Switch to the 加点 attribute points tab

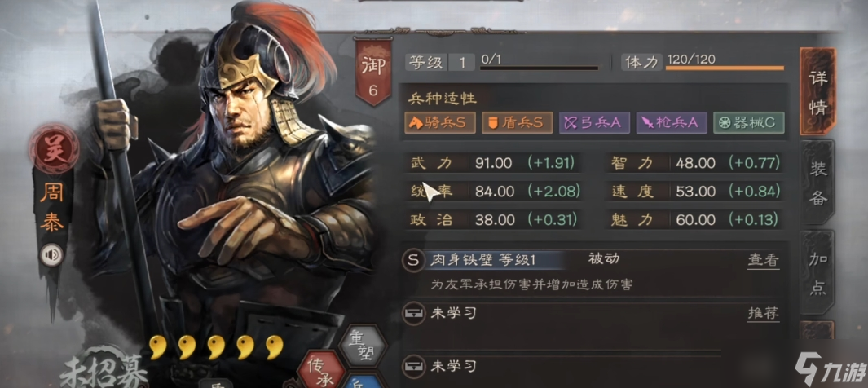[817, 273]
